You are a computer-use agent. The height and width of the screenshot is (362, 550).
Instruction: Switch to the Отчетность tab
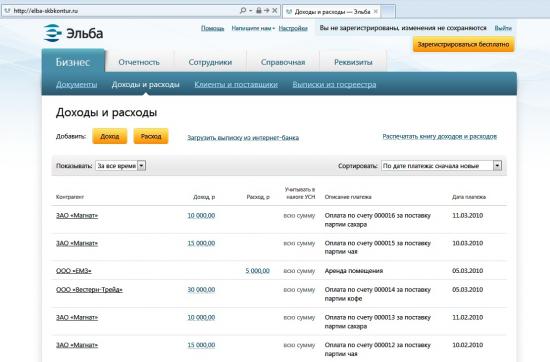(139, 62)
